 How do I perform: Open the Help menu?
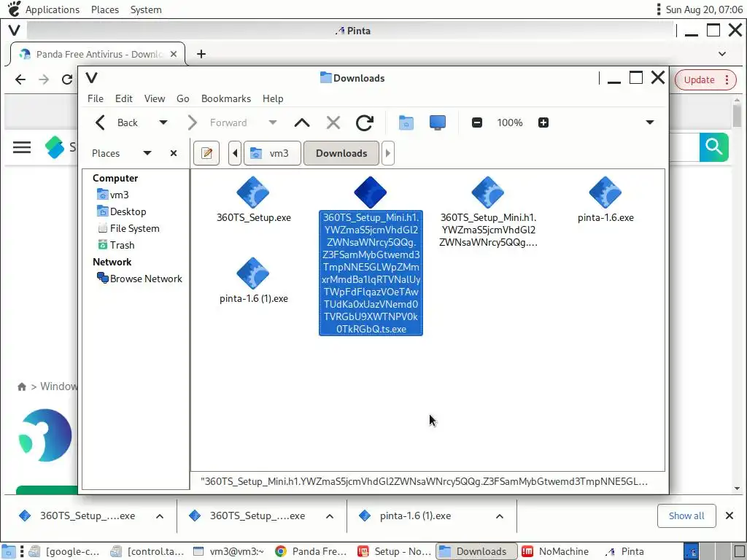[273, 98]
